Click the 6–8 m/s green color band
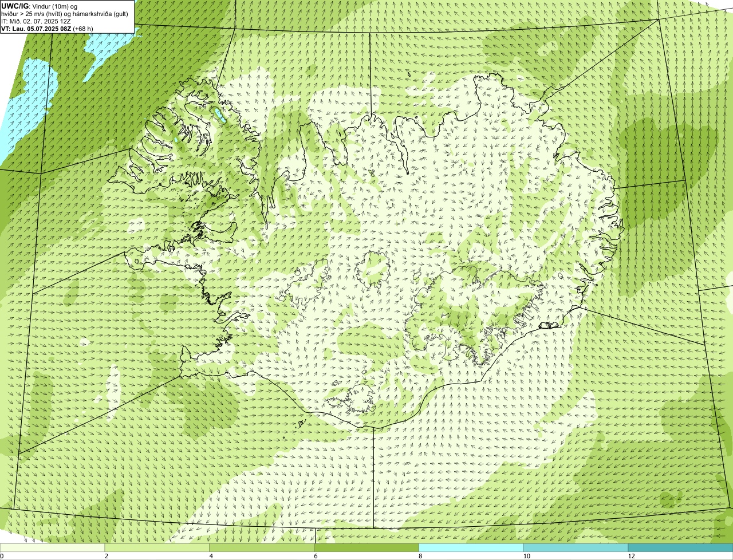The image size is (733, 560). point(366,547)
